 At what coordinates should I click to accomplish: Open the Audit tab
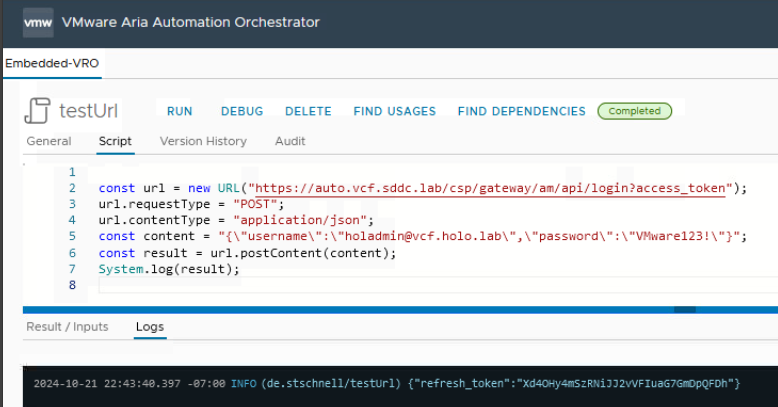pyautogui.click(x=290, y=141)
